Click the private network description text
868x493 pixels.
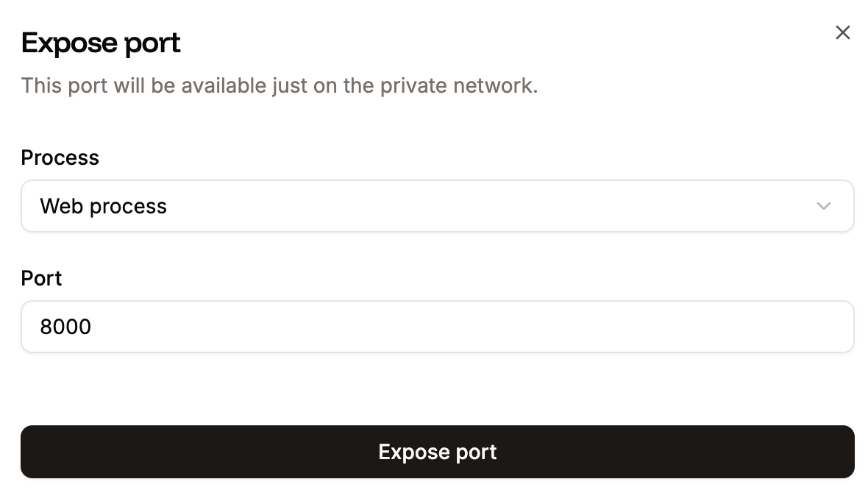[x=280, y=85]
